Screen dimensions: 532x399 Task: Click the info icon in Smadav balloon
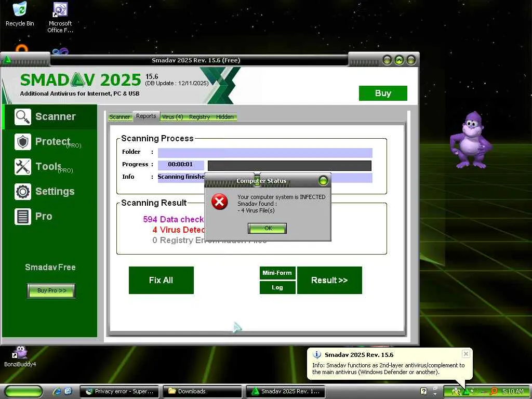[x=317, y=355]
